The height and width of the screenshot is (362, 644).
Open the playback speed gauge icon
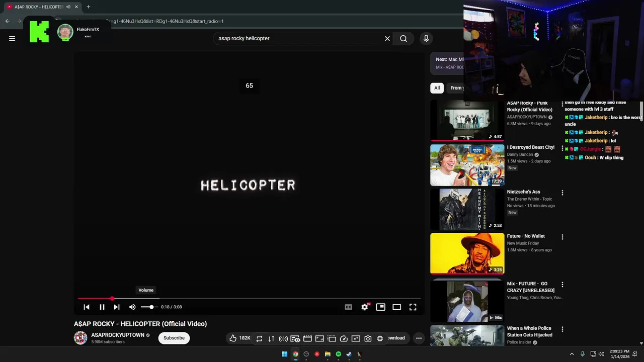(x=344, y=338)
